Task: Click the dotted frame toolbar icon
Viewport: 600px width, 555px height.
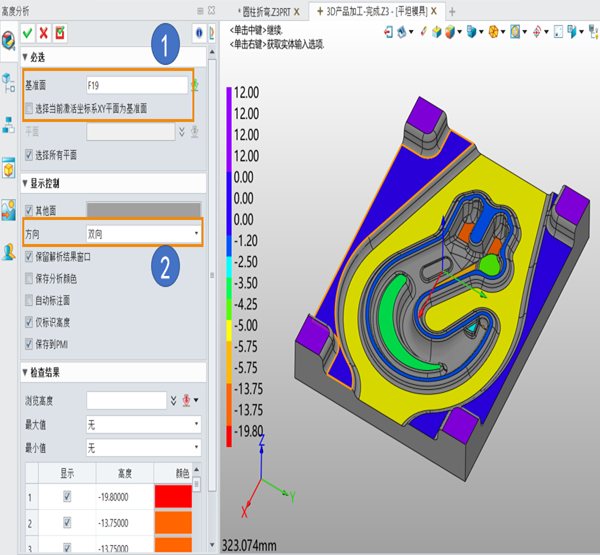Action: pyautogui.click(x=558, y=32)
